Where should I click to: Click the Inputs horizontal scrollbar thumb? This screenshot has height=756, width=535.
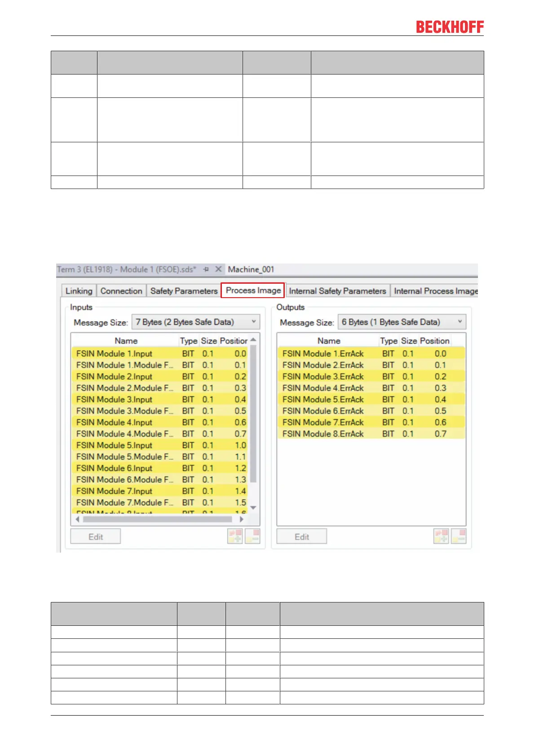157,519
